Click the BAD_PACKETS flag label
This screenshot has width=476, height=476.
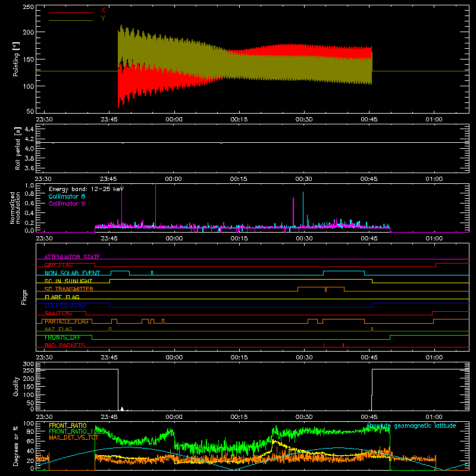[x=65, y=345]
